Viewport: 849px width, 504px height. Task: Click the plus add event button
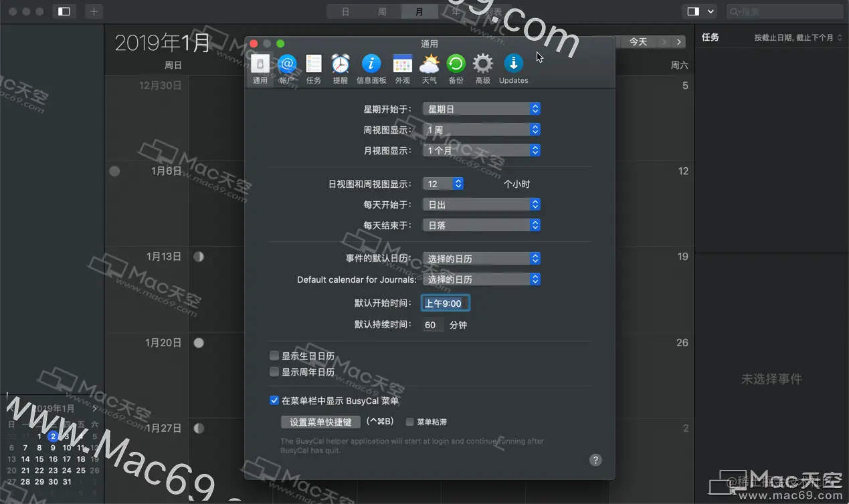[x=94, y=11]
